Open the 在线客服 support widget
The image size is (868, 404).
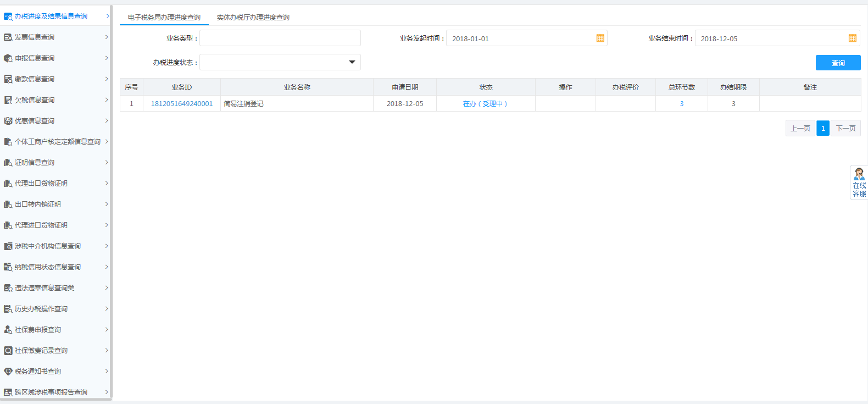[x=859, y=182]
